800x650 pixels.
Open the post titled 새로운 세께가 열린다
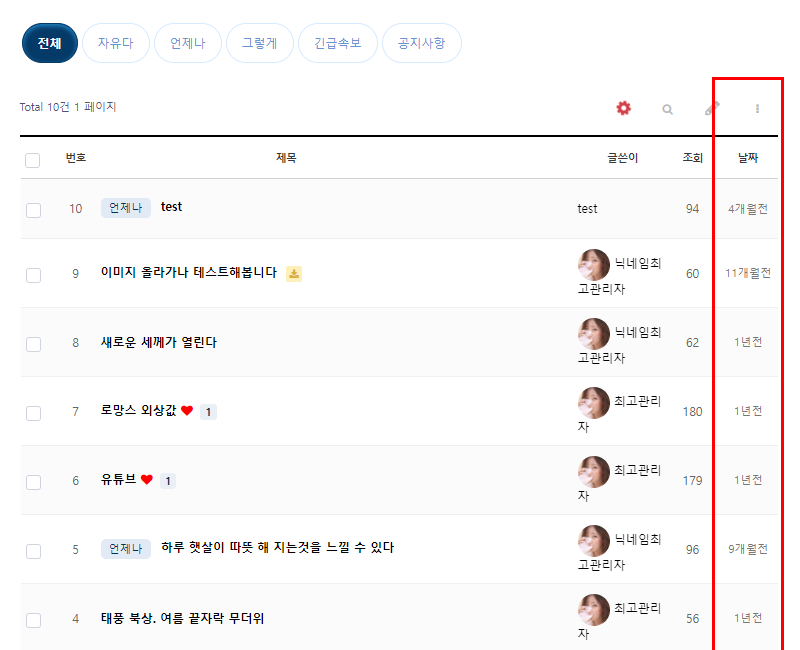click(159, 342)
